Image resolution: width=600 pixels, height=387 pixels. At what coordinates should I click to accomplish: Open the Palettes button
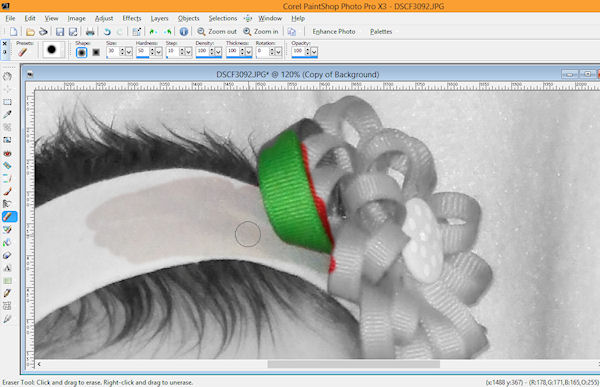point(381,32)
